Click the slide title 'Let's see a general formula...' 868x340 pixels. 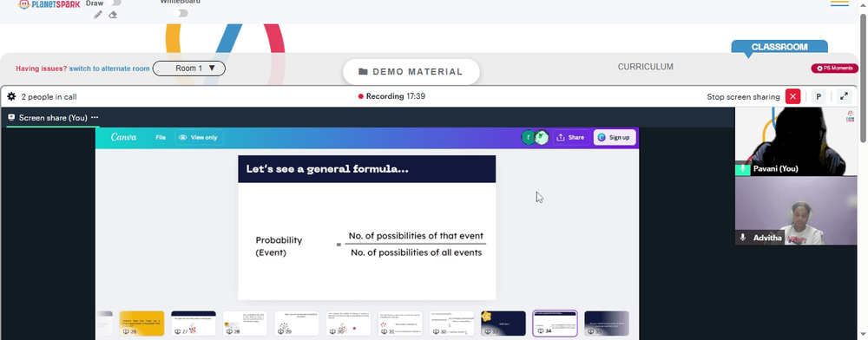pos(327,168)
